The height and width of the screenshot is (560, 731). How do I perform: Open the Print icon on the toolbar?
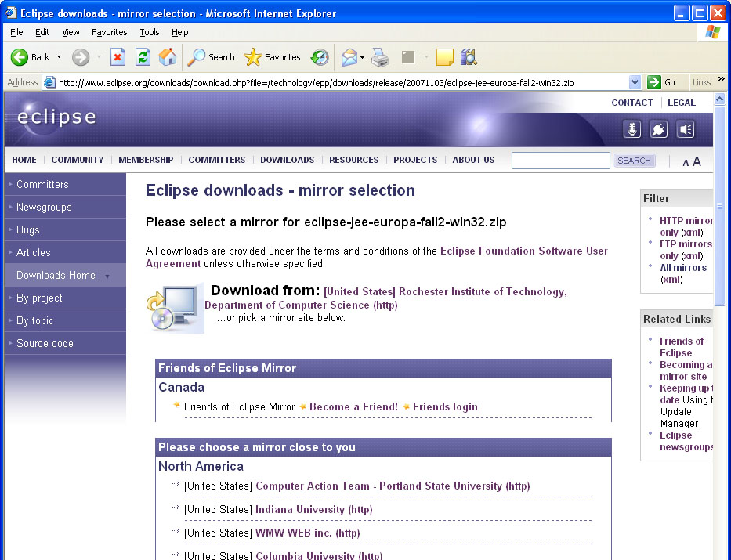[x=381, y=56]
